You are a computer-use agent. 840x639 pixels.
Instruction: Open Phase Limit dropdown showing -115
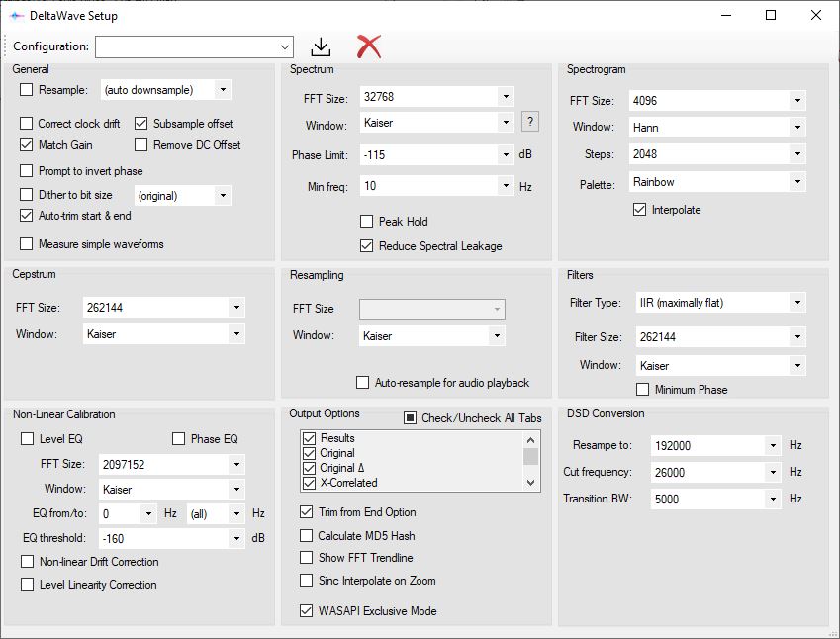click(x=436, y=154)
